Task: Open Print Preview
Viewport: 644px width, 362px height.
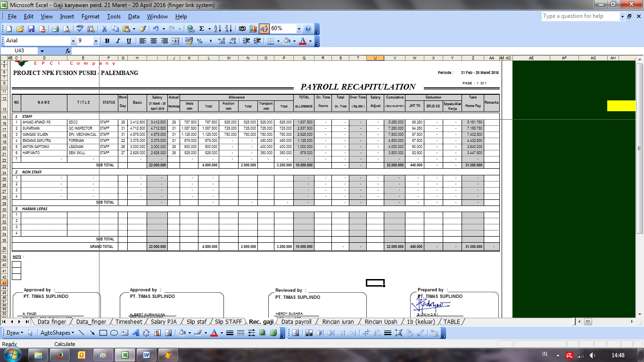Action: 66,29
